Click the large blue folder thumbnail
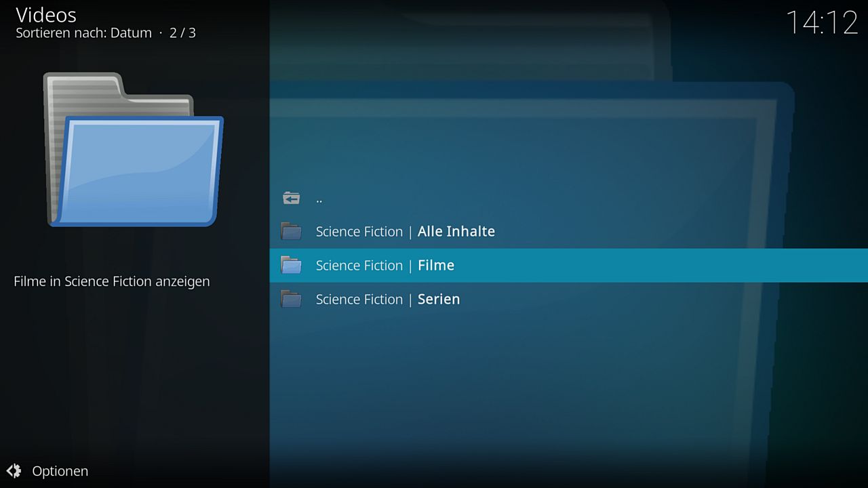868x488 pixels. (x=134, y=149)
